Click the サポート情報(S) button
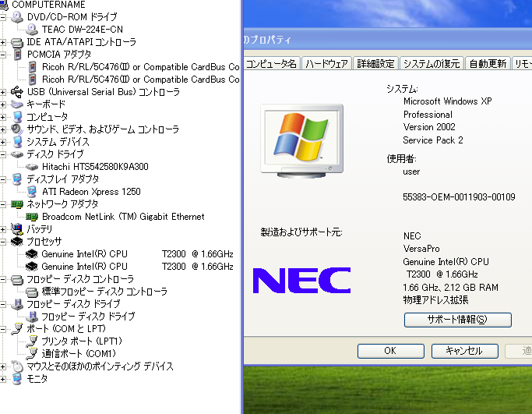Viewport: 532px width, 414px height. point(458,320)
